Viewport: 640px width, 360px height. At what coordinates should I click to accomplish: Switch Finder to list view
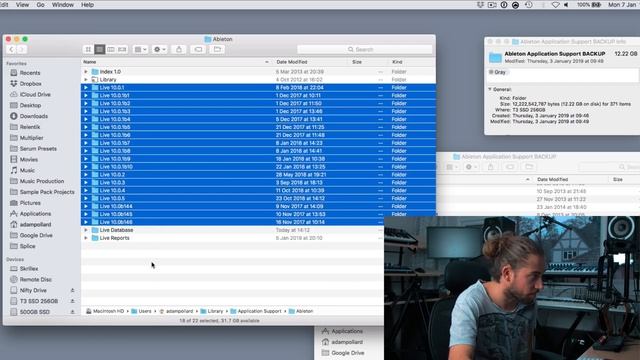[x=99, y=49]
